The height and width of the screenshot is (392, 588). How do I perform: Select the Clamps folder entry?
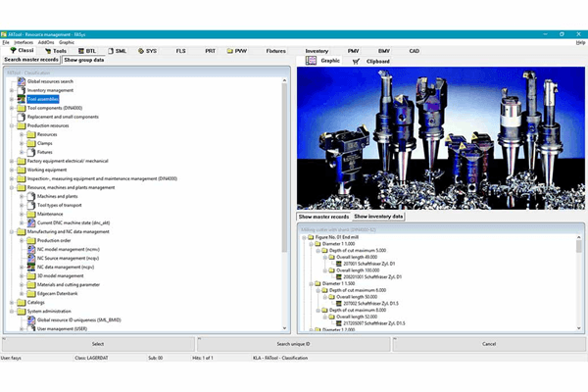(45, 143)
